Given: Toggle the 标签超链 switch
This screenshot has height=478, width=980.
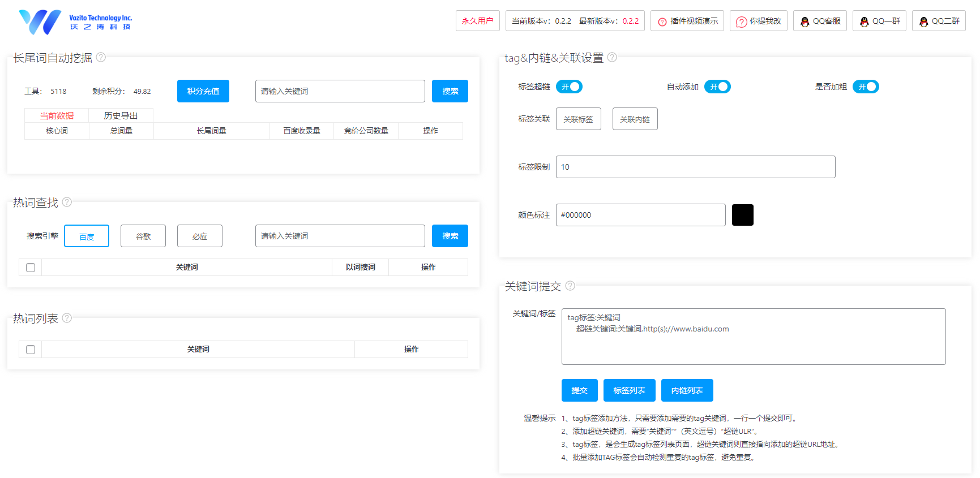Looking at the screenshot, I should pos(569,87).
